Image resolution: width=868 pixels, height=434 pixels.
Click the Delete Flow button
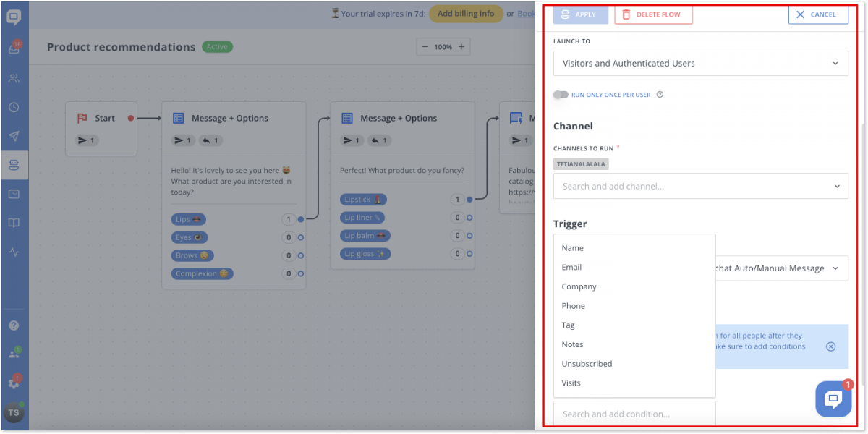(653, 14)
